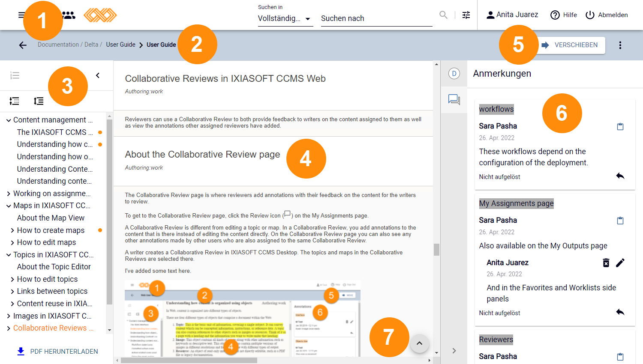
Task: Expand the Working on assignme... node
Action: point(9,194)
